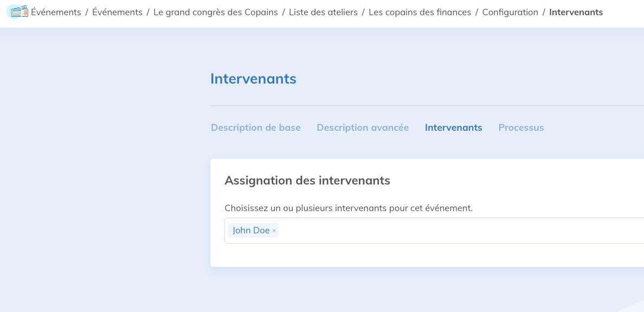The image size is (644, 312).
Task: Click the John Doe tag label
Action: click(251, 231)
